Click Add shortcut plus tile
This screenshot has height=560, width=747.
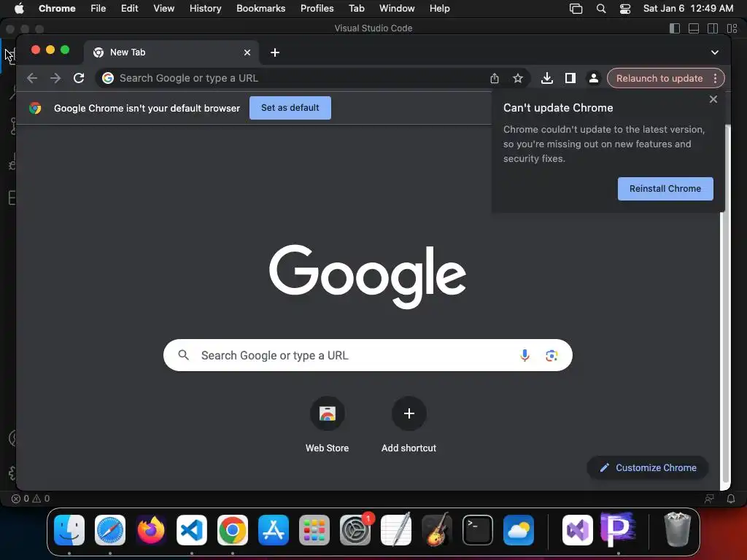click(409, 425)
